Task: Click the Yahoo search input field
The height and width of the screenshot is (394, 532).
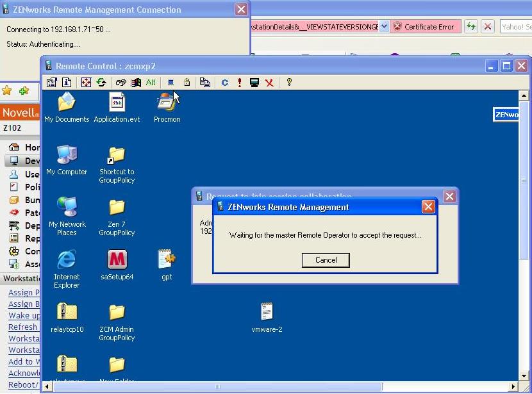Action: (x=516, y=27)
